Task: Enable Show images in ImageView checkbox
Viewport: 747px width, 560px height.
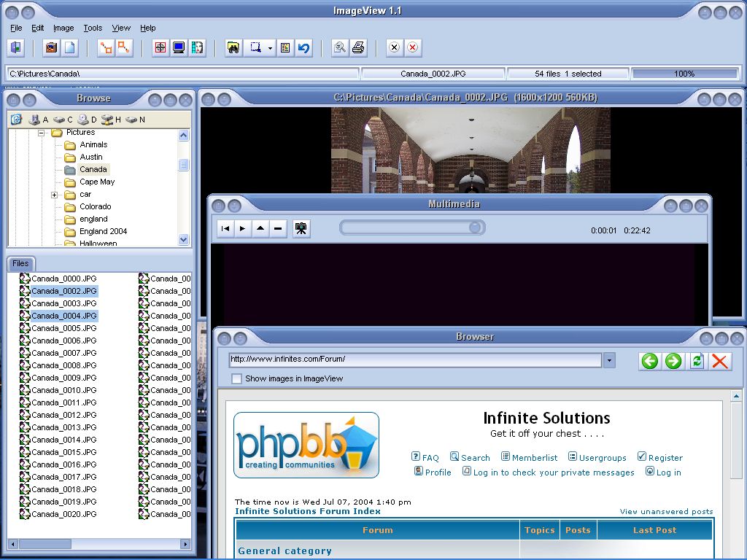Action: coord(236,378)
